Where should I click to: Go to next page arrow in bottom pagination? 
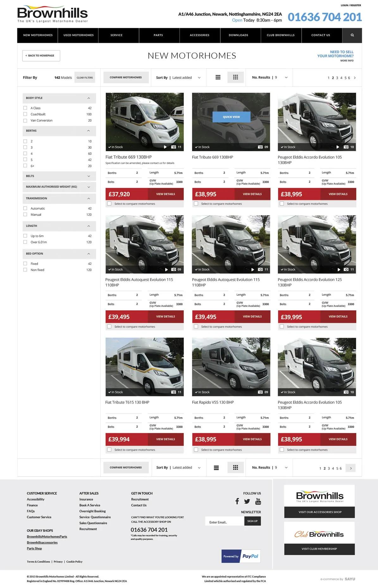coord(350,468)
